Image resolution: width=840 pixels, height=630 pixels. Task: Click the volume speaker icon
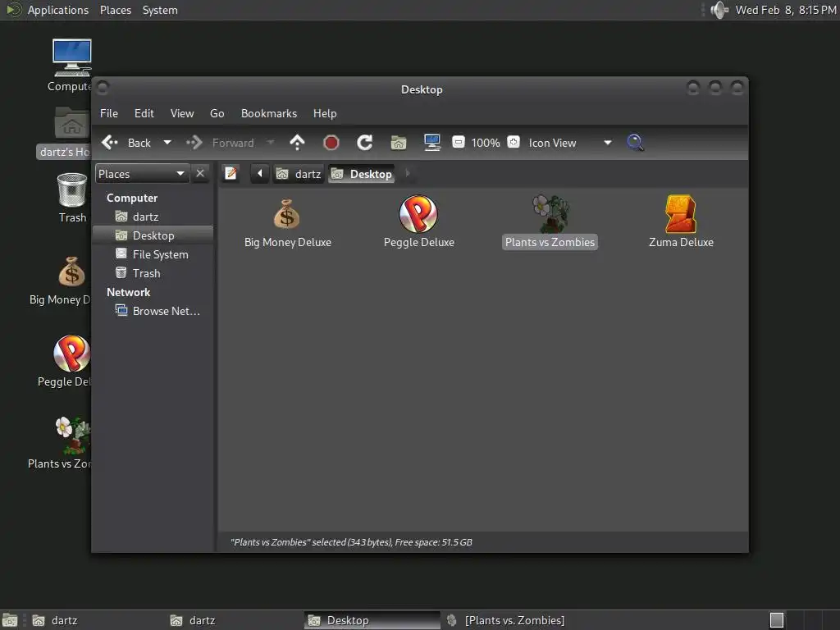click(719, 10)
